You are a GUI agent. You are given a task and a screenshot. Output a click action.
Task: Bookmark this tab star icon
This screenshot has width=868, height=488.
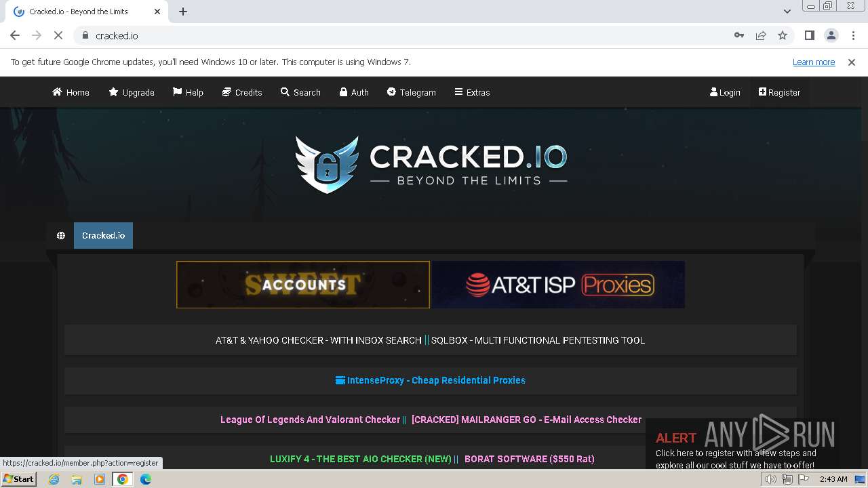point(783,35)
